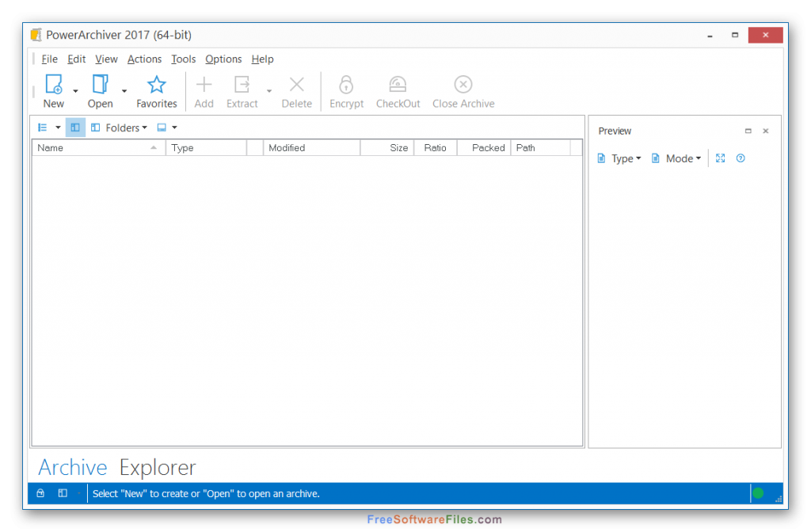The height and width of the screenshot is (532, 811).
Task: Click the status bar lock icon
Action: [40, 493]
